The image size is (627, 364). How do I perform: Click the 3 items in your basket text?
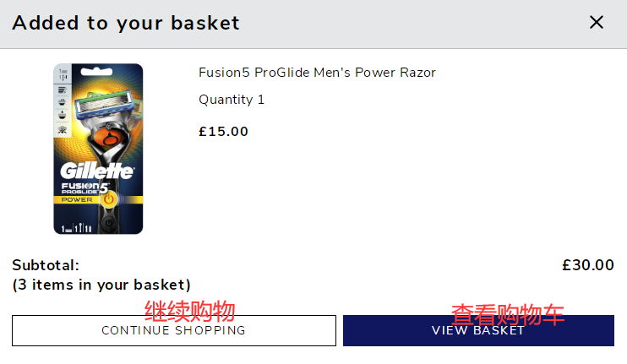point(101,285)
